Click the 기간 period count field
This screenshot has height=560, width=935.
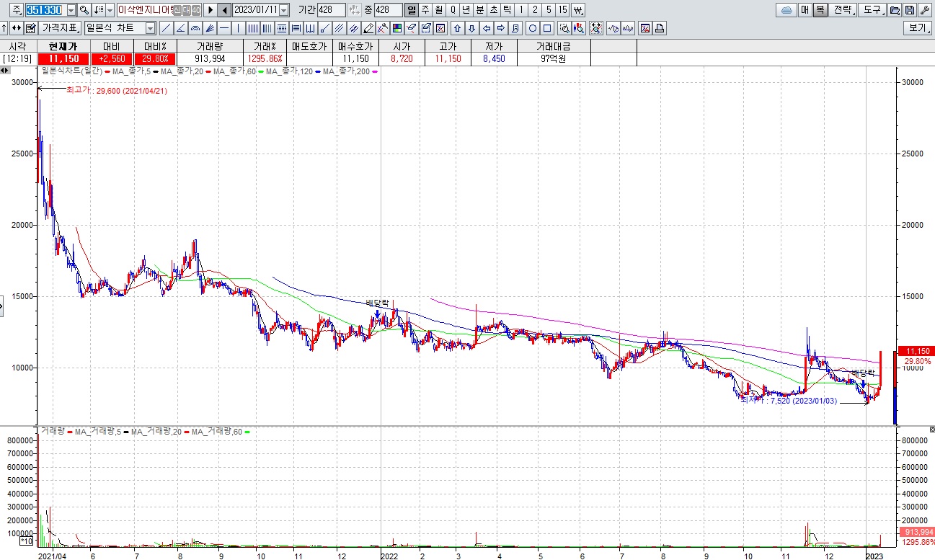[330, 10]
